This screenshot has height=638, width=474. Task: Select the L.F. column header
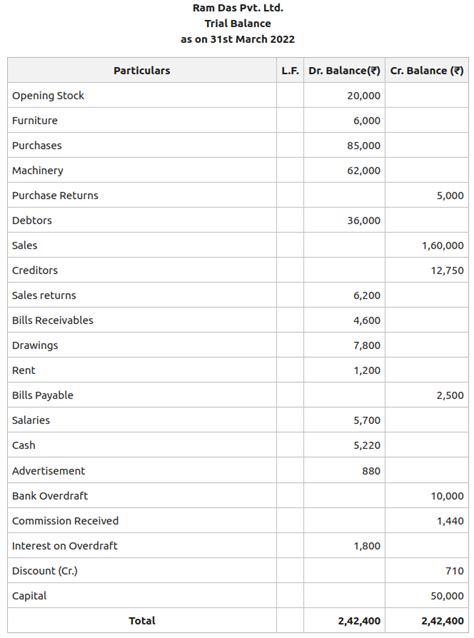coord(290,70)
